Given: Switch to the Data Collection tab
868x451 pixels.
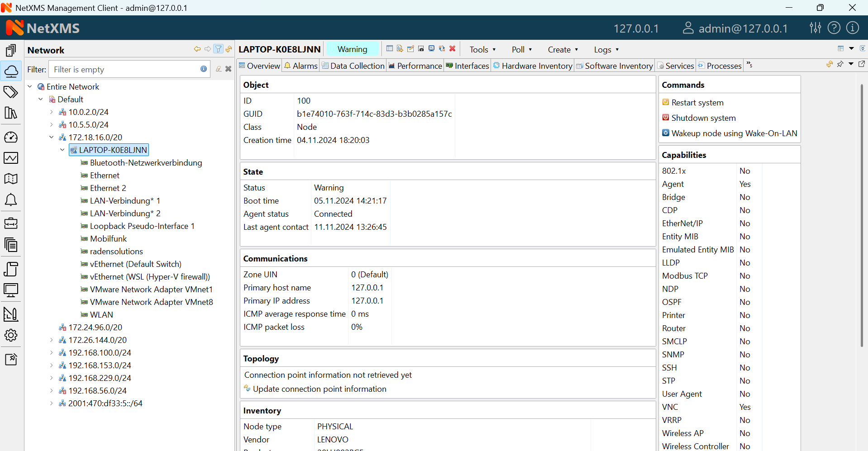Looking at the screenshot, I should point(353,66).
